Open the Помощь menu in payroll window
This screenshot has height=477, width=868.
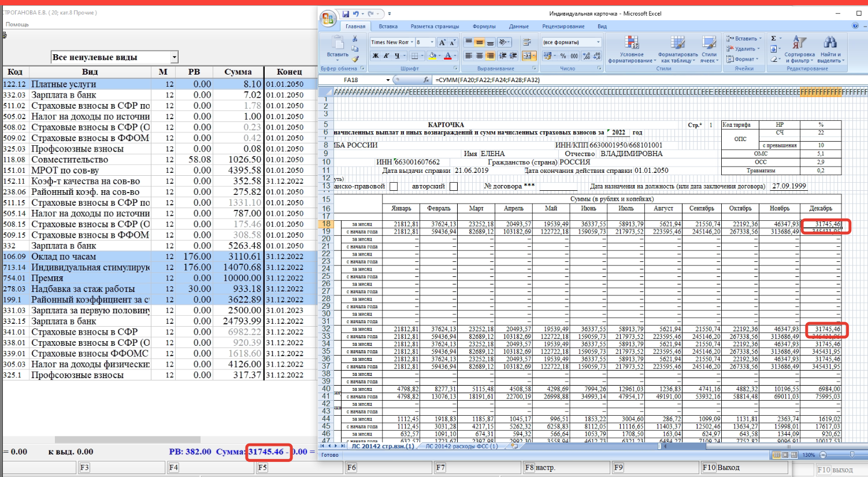pyautogui.click(x=17, y=24)
